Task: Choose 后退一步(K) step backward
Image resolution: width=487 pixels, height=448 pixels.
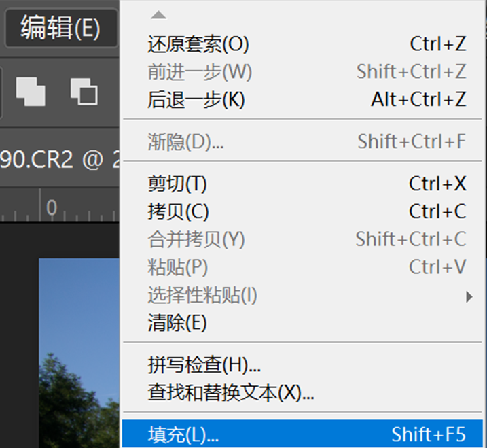Action: coord(196,99)
